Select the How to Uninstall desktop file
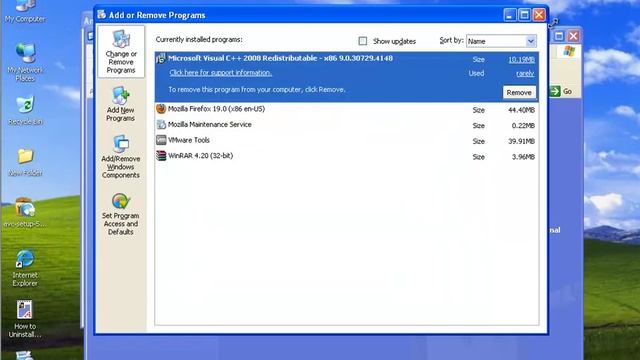The height and width of the screenshot is (360, 640). [25, 320]
